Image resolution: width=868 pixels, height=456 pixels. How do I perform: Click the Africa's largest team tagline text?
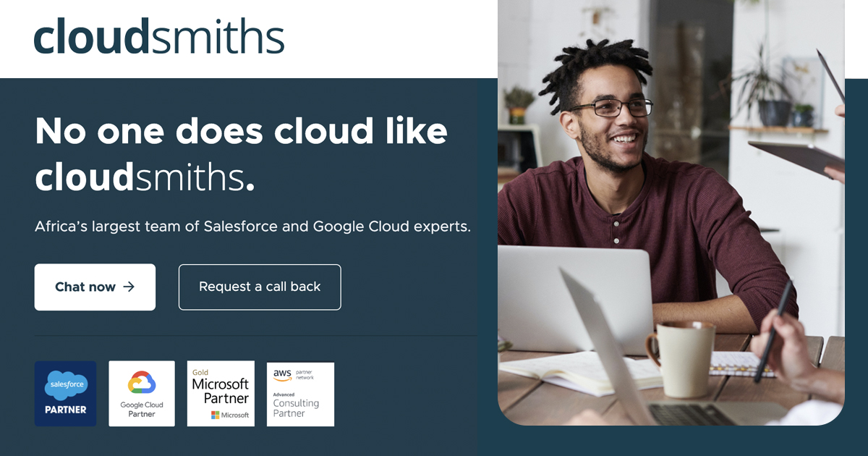pyautogui.click(x=253, y=227)
